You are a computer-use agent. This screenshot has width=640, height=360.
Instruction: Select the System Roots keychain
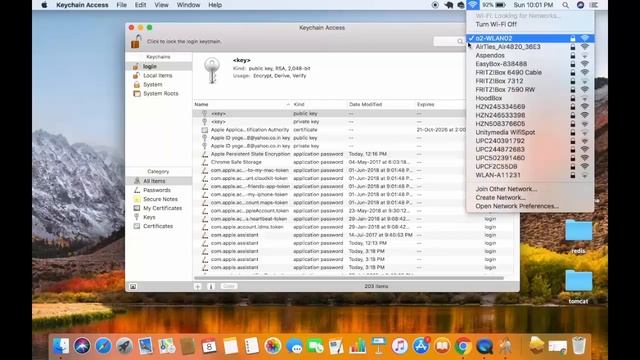tap(159, 93)
